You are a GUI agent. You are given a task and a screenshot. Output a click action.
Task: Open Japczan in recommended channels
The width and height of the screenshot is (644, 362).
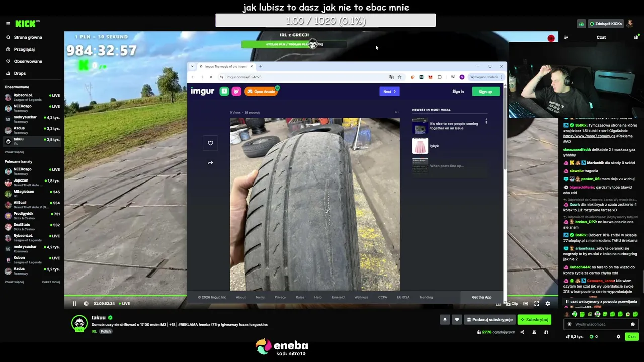[x=32, y=182]
